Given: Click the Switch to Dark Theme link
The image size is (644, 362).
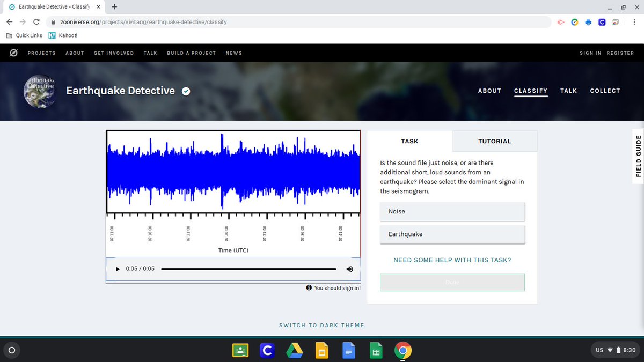Looking at the screenshot, I should (321, 326).
